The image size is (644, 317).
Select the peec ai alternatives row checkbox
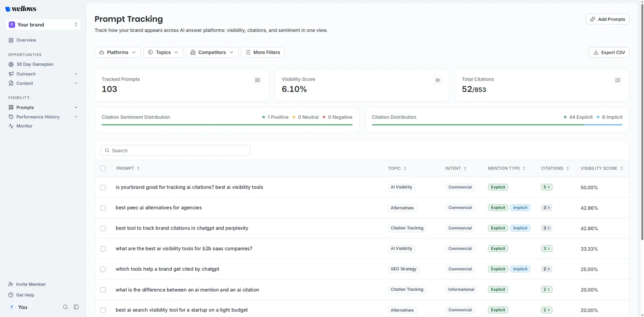point(103,208)
